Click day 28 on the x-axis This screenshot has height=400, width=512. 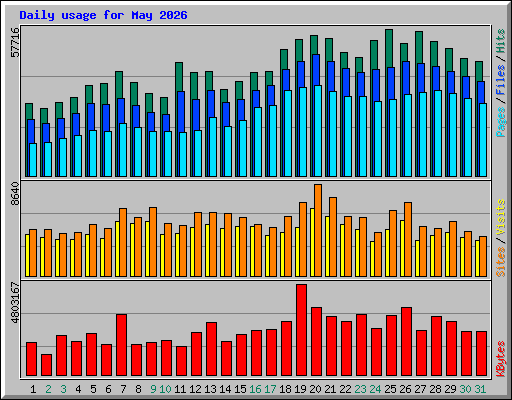coord(435,389)
